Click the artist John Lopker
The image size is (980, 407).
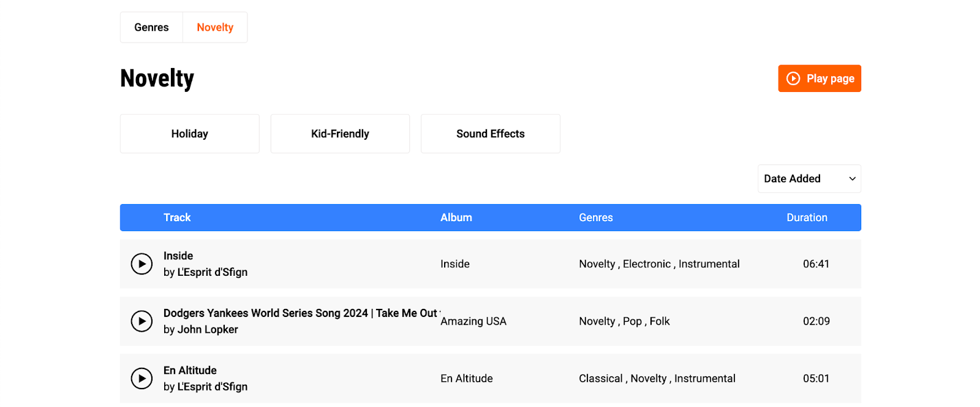tap(208, 329)
